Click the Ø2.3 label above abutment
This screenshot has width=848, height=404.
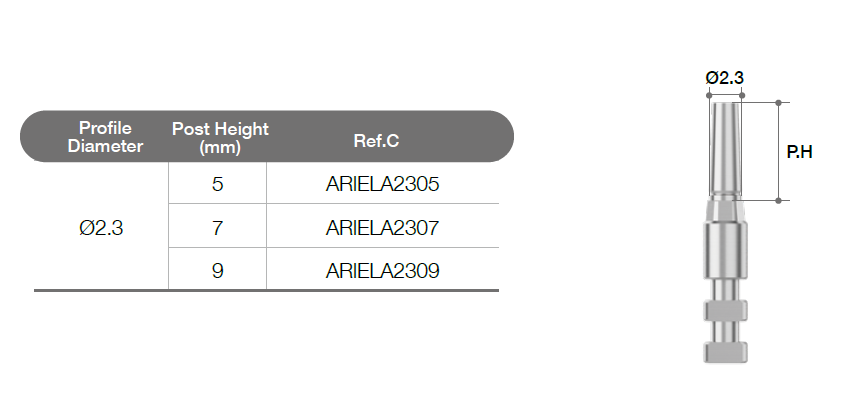tap(725, 78)
